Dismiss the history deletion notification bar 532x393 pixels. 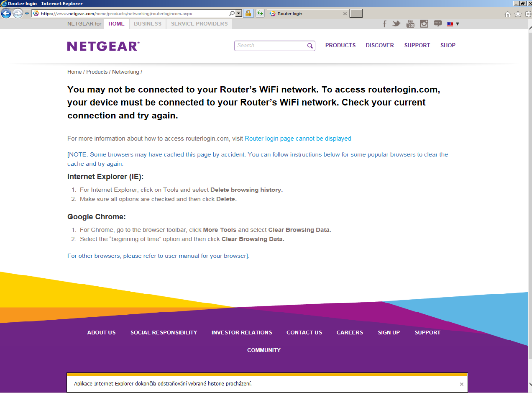pos(462,384)
